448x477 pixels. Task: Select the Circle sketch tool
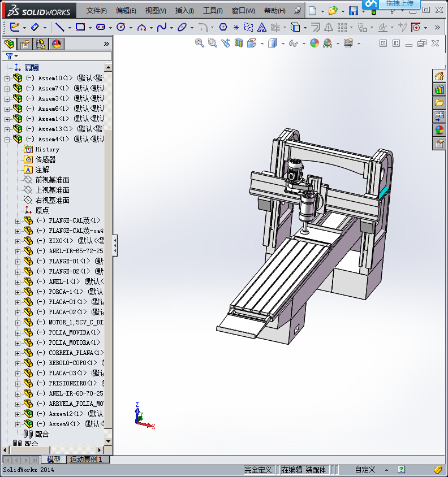(121, 27)
